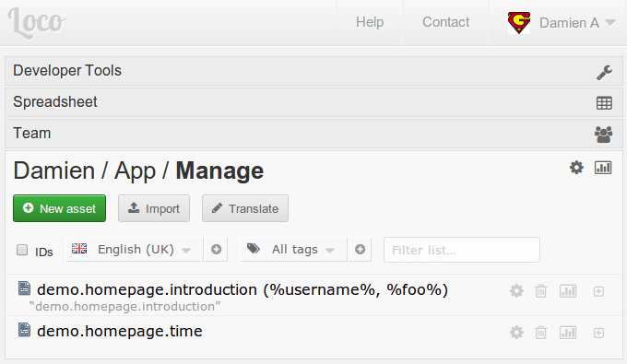This screenshot has height=364, width=627.
Task: Delete demo.homepage.introduction with trash icon
Action: pos(540,291)
